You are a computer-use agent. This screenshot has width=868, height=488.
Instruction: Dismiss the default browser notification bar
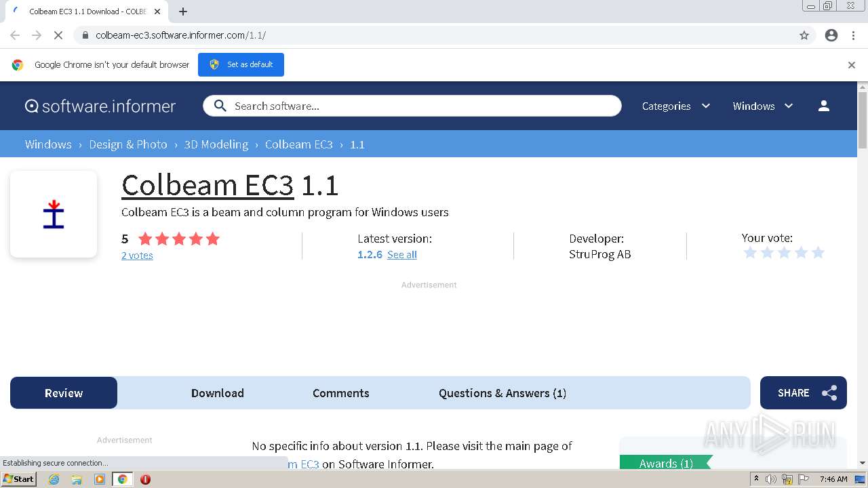pyautogui.click(x=852, y=65)
